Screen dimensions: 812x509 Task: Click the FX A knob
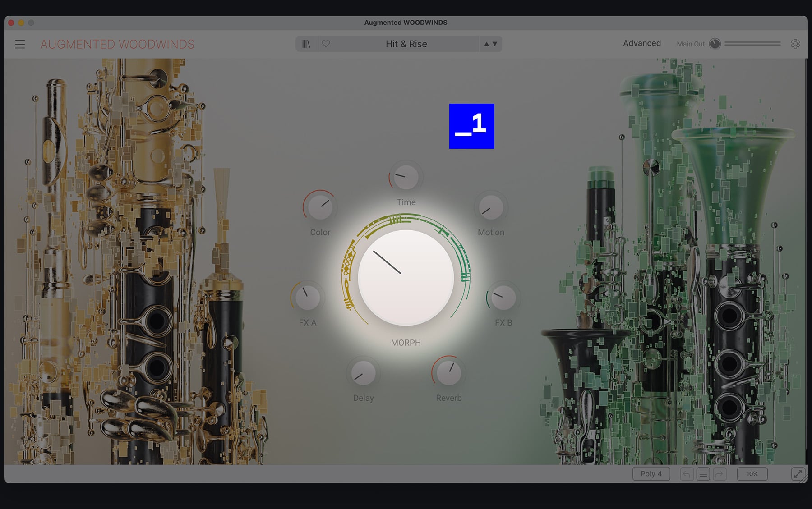[x=308, y=298]
